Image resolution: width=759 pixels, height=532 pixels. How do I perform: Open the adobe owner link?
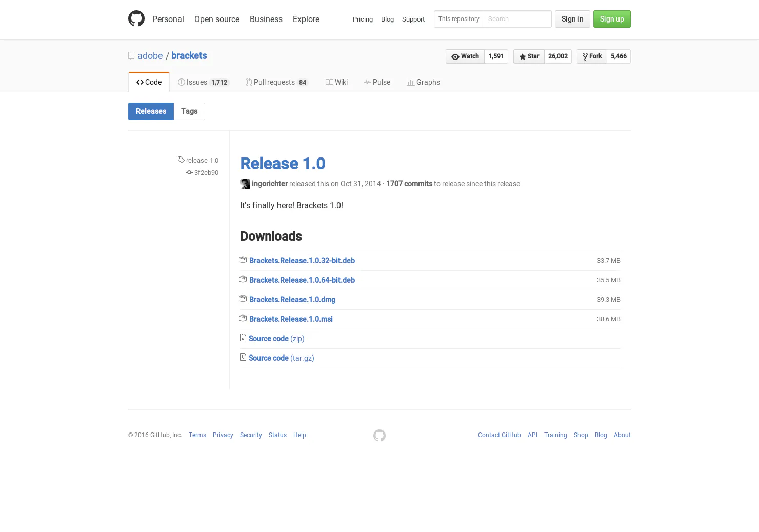click(150, 56)
